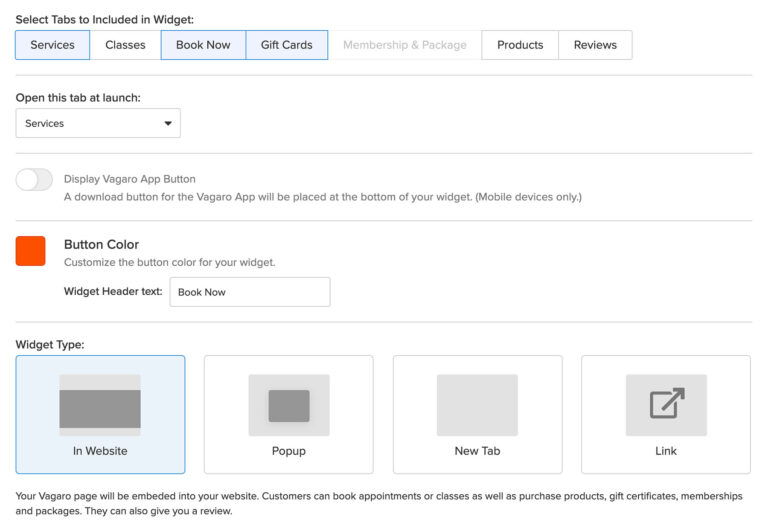Choose the Popup widget type icon
Image resolution: width=768 pixels, height=531 pixels.
289,405
